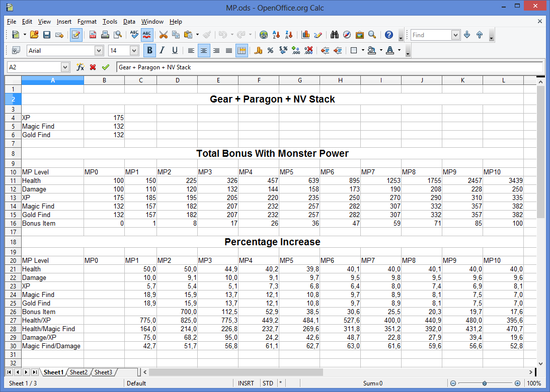Insert a Chart
550x392 pixels.
pos(305,35)
